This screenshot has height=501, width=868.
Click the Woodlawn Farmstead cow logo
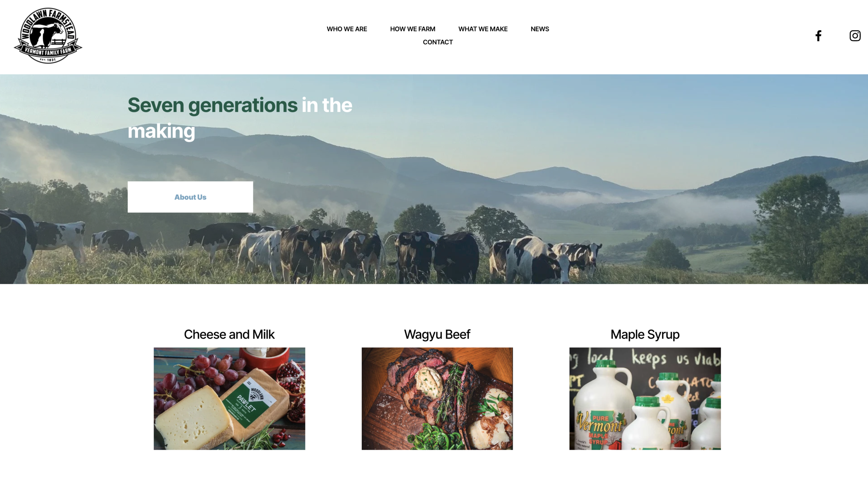pyautogui.click(x=48, y=36)
